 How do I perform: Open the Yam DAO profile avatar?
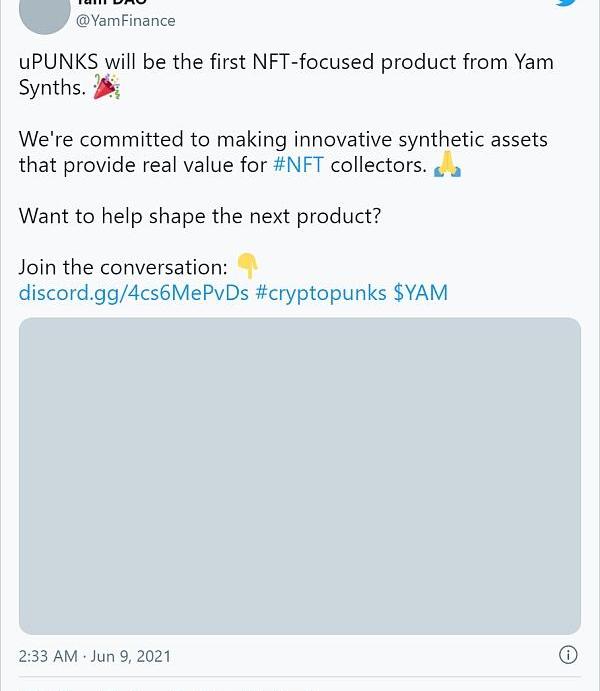[x=43, y=12]
